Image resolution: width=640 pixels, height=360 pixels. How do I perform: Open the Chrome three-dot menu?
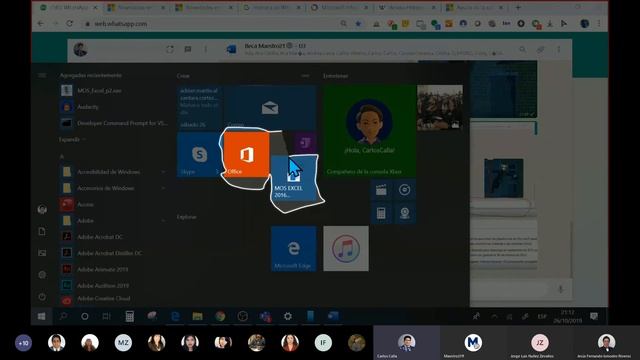tap(599, 24)
